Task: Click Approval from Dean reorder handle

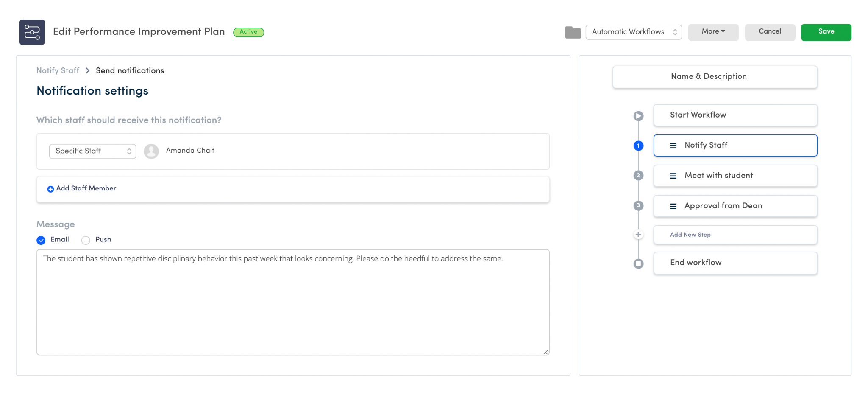Action: tap(673, 206)
